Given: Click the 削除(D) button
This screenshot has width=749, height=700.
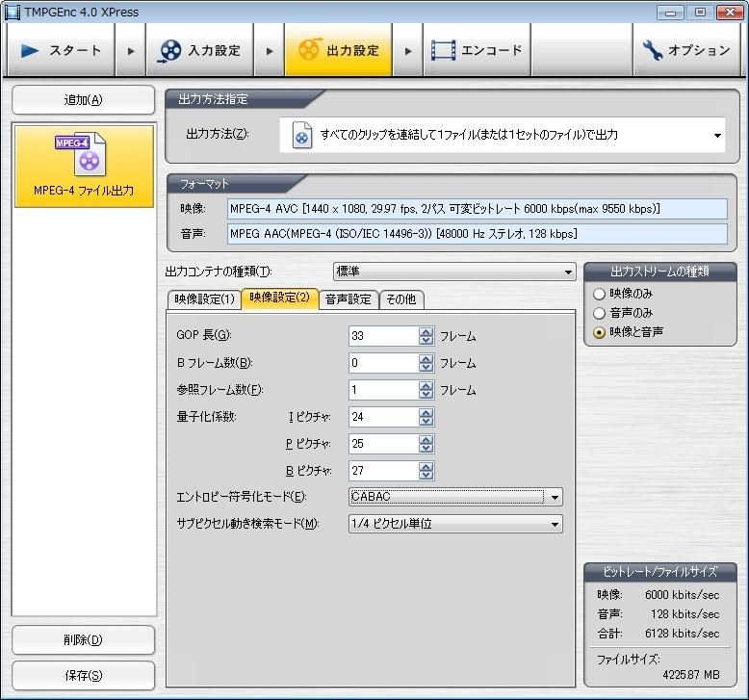Looking at the screenshot, I should (84, 639).
